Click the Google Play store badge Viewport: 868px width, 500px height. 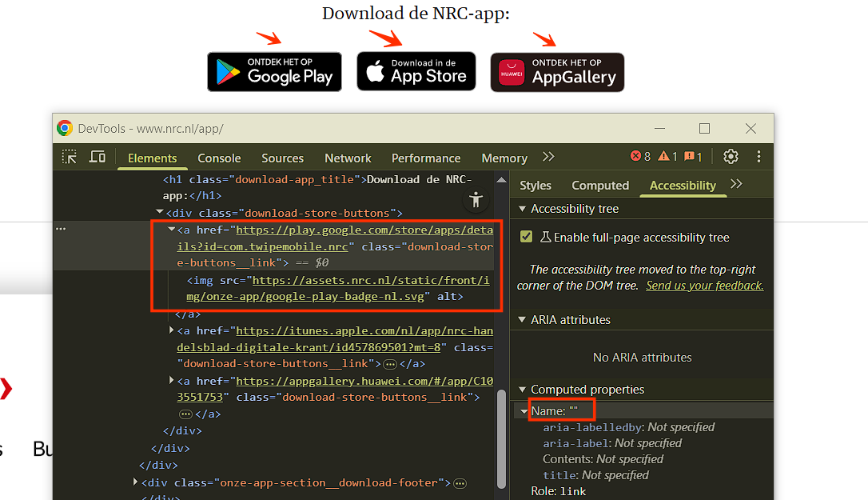tap(274, 72)
